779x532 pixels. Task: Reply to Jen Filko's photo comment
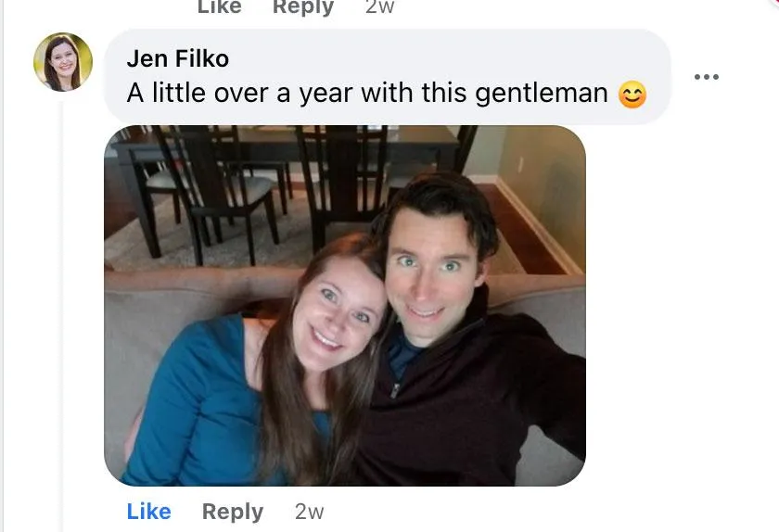(233, 512)
